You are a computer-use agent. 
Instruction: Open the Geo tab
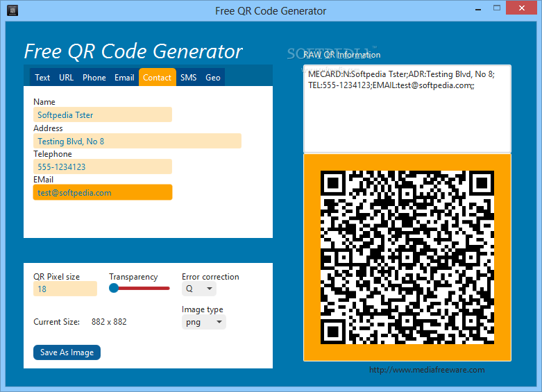(213, 78)
